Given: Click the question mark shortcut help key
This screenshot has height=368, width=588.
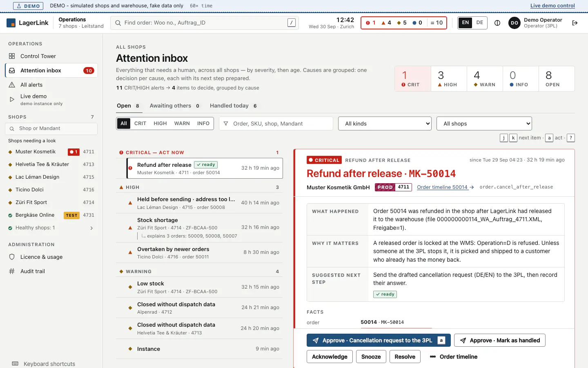Looking at the screenshot, I should 571,138.
